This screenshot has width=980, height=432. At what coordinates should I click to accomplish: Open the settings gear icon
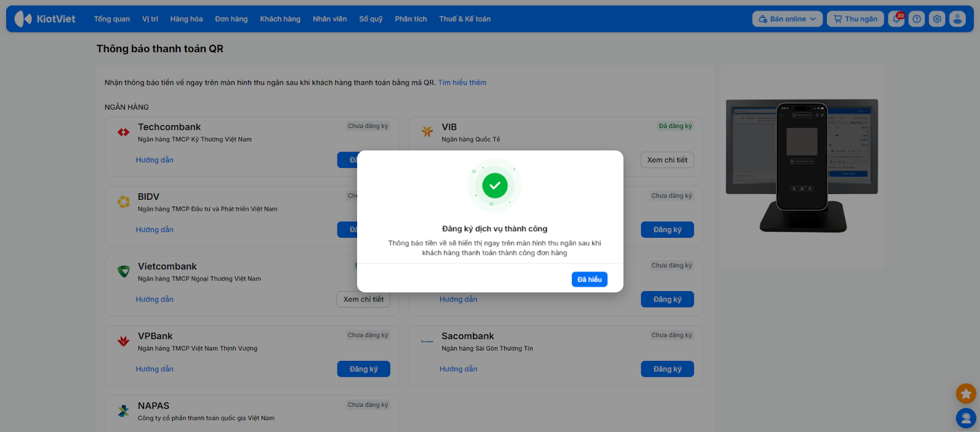pyautogui.click(x=937, y=19)
